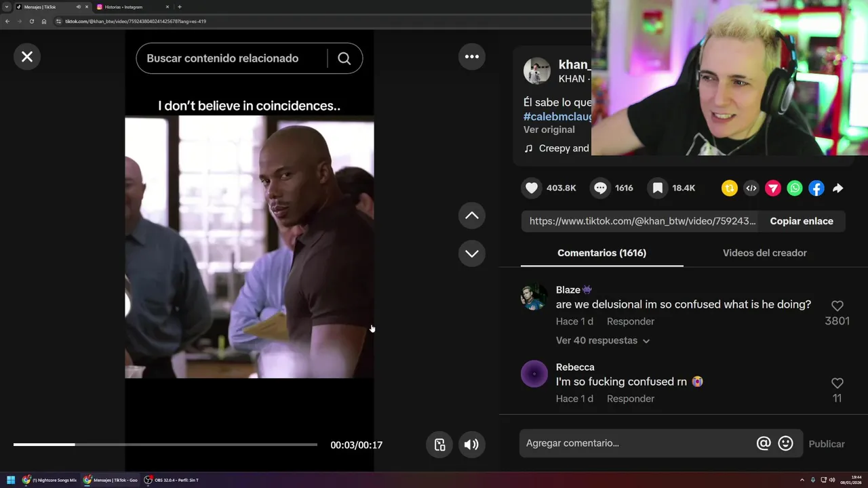
Task: Share to WhatsApp icon
Action: [795, 188]
